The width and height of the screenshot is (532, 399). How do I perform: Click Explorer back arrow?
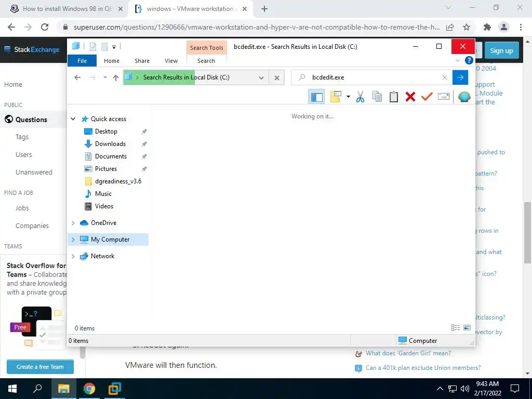tap(77, 77)
